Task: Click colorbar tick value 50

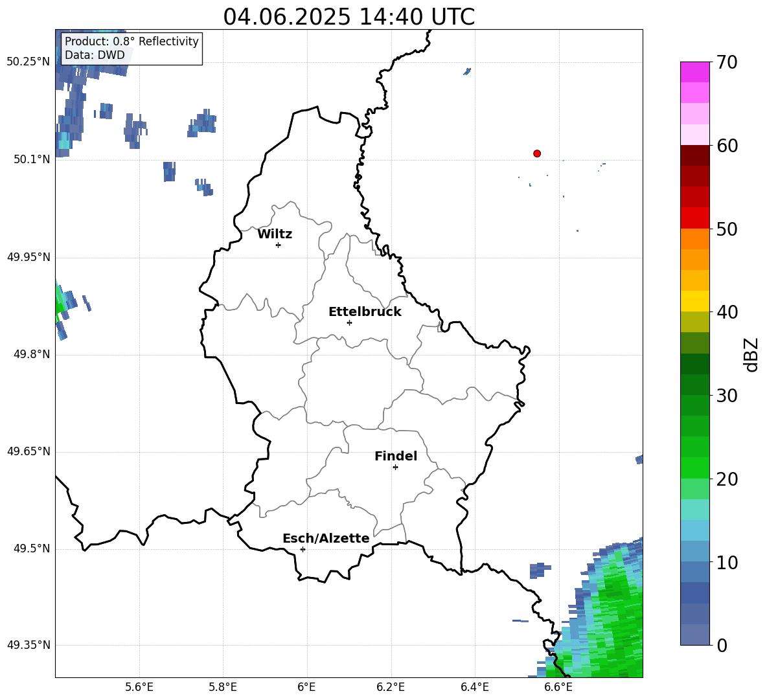Action: [727, 229]
